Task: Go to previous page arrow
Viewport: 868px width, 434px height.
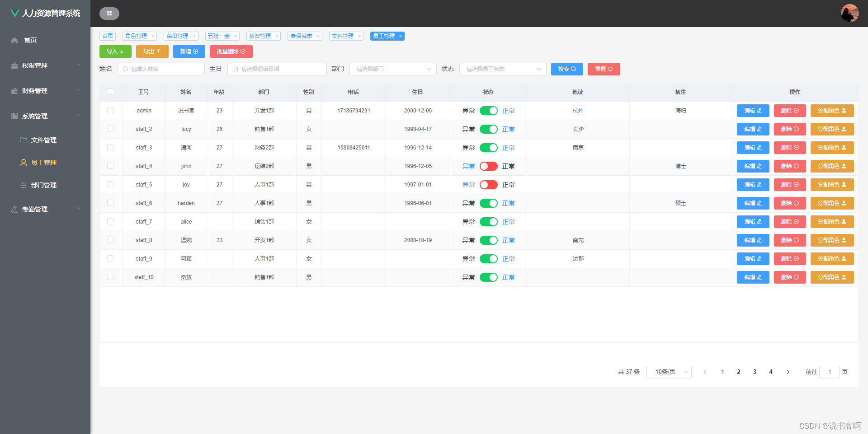Action: click(x=705, y=372)
